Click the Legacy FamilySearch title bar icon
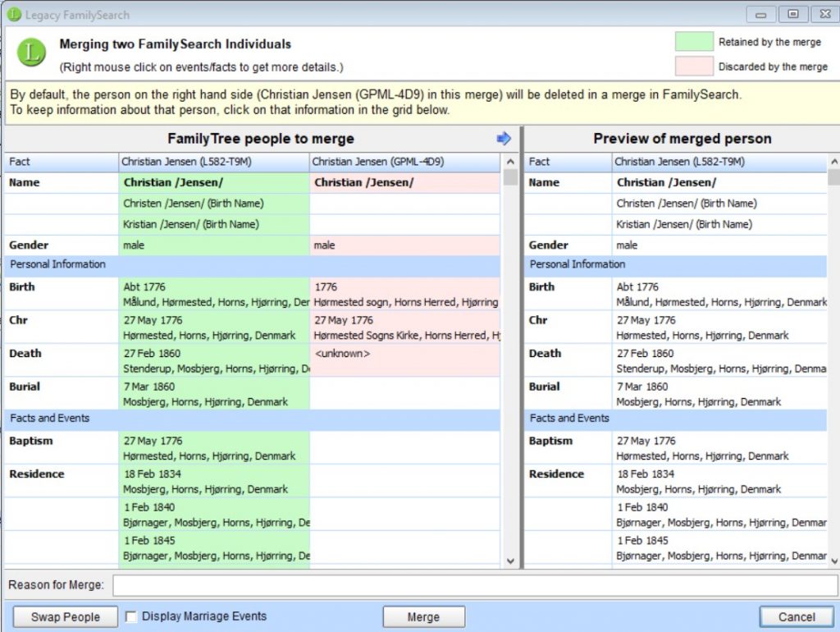The width and height of the screenshot is (840, 632). click(x=14, y=15)
